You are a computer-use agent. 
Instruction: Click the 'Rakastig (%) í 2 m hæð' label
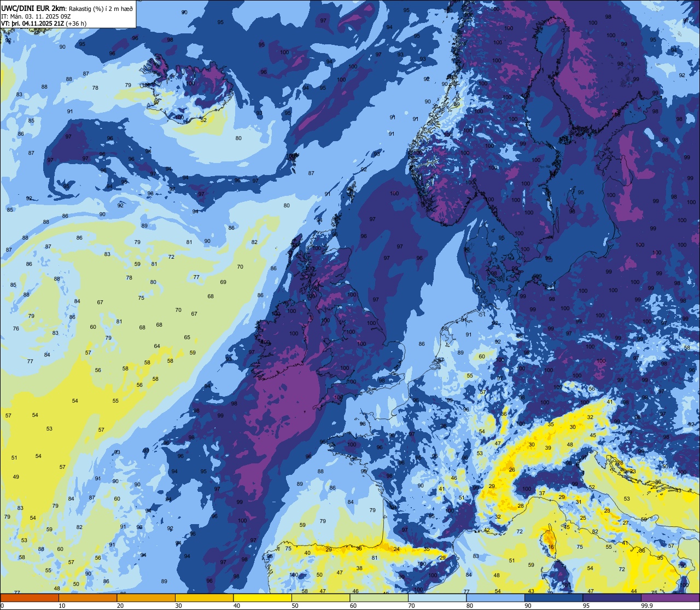point(100,8)
